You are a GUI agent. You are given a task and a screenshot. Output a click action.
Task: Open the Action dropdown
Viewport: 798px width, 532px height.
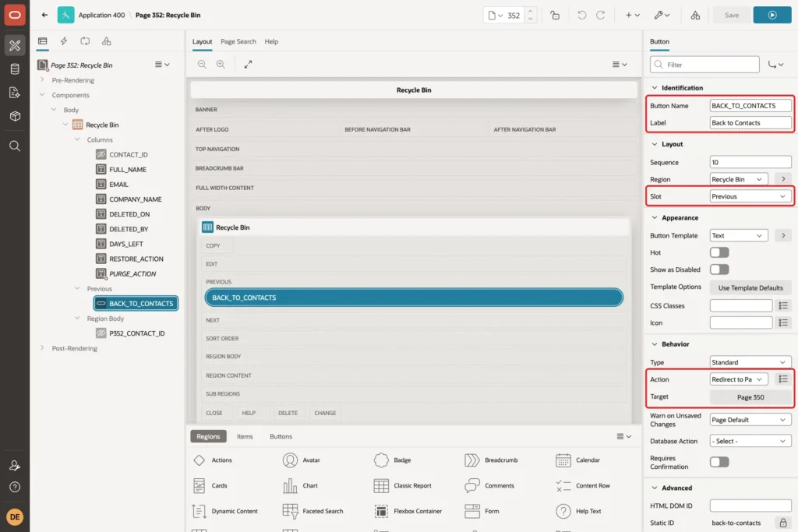(x=739, y=379)
